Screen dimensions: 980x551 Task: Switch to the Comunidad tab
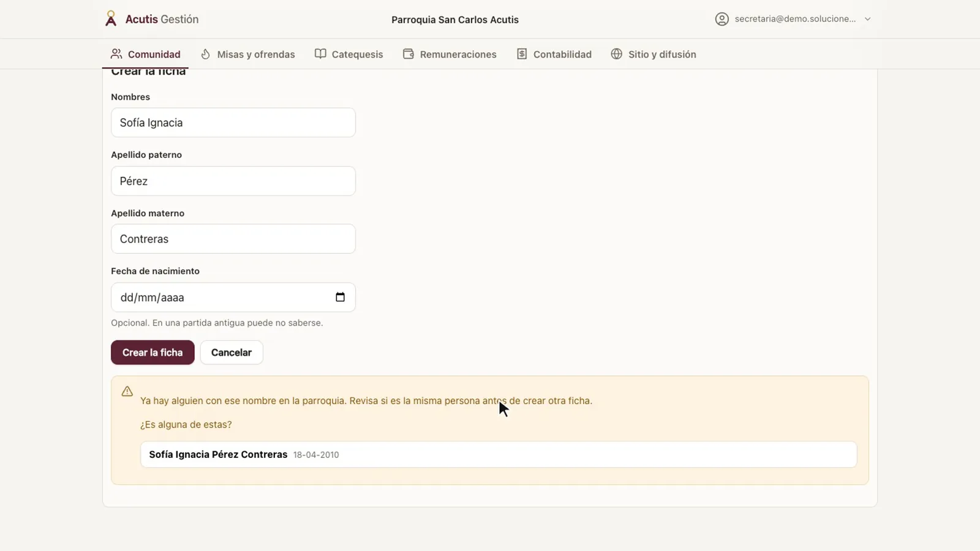click(145, 54)
